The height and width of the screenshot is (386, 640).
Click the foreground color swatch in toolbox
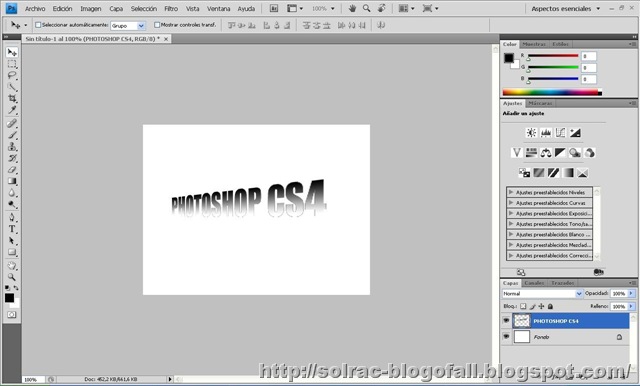(9, 298)
